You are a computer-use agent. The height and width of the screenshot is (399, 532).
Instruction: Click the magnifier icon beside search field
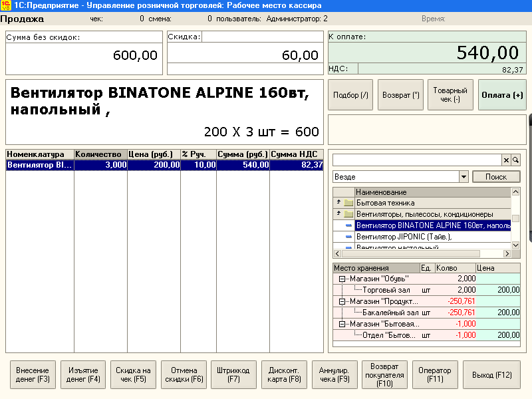point(515,160)
